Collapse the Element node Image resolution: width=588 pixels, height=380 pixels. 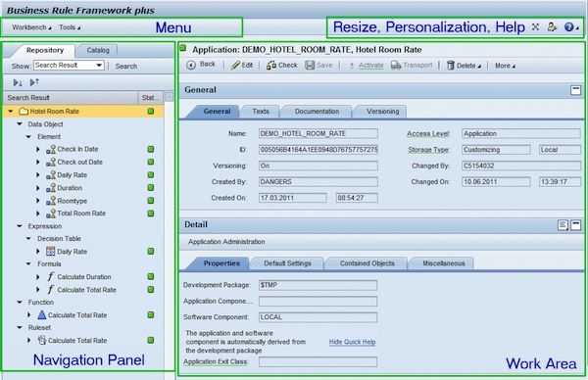click(x=28, y=136)
